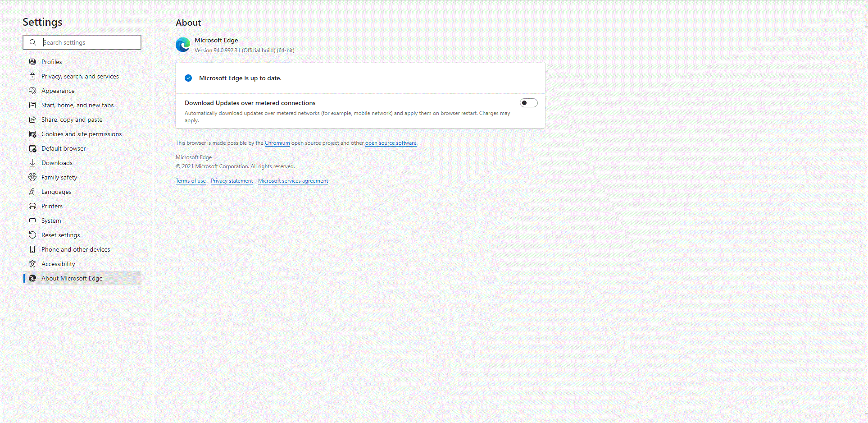Go to Appearance settings
This screenshot has height=423, width=868.
click(x=82, y=91)
